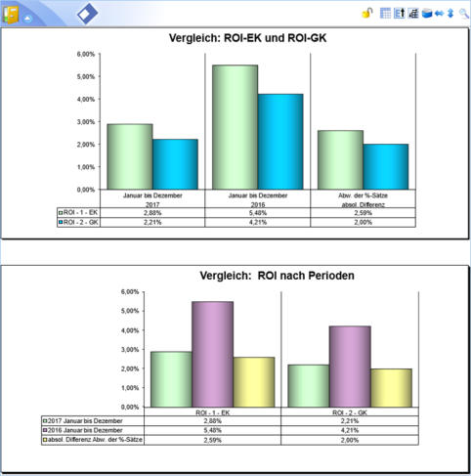Click the blue diamond logo icon

tap(87, 14)
